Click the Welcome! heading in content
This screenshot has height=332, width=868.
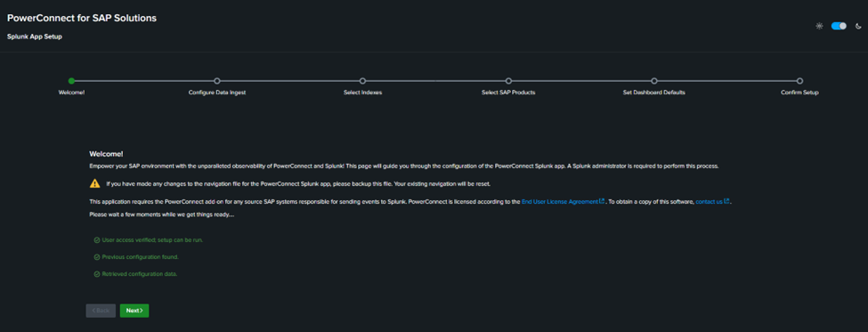[x=106, y=154]
